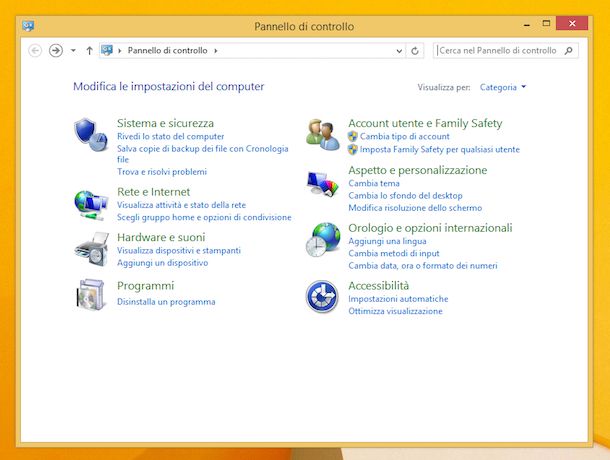Click Rivedi lo stato del computer

[x=170, y=137]
